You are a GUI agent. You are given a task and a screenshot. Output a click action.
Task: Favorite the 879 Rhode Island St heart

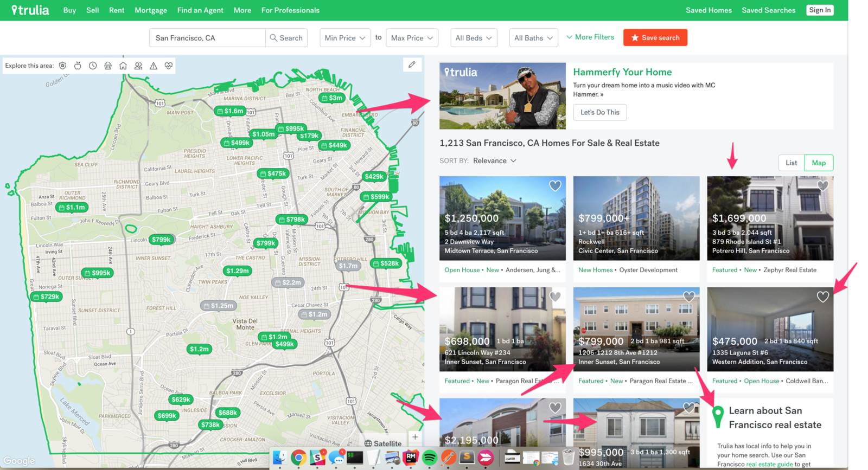[x=822, y=186]
